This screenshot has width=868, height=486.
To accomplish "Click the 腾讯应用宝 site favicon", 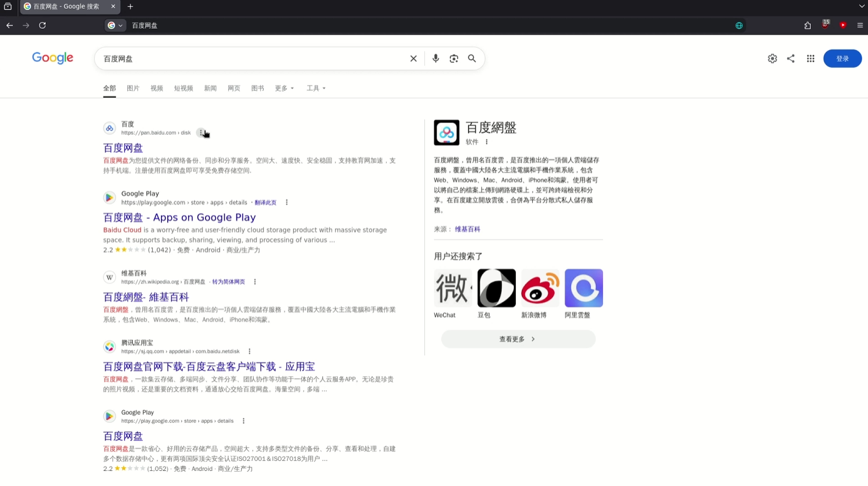I will click(x=110, y=347).
